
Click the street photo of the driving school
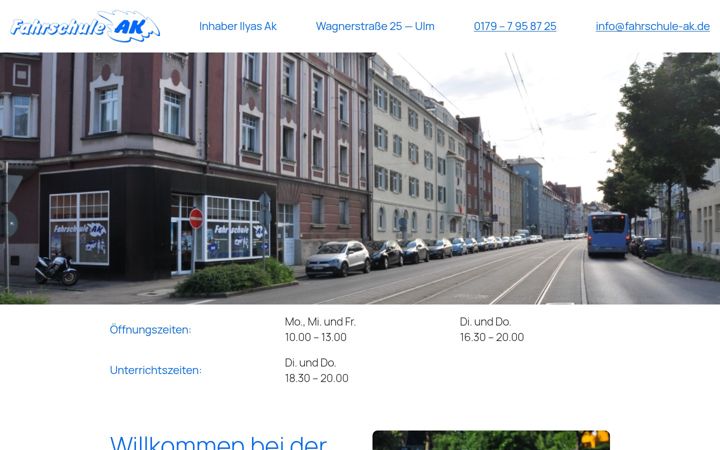pyautogui.click(x=360, y=178)
